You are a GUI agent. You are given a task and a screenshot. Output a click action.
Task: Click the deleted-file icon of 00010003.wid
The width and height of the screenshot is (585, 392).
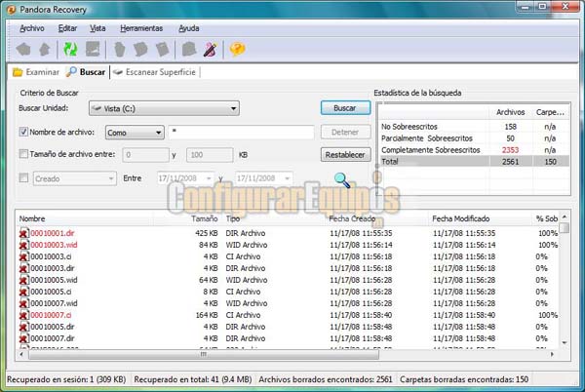click(x=23, y=245)
